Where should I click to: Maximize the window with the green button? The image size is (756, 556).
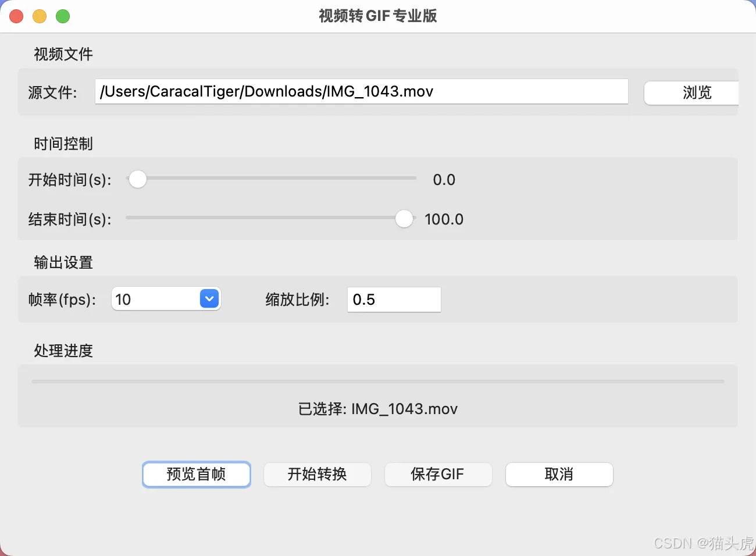tap(63, 16)
